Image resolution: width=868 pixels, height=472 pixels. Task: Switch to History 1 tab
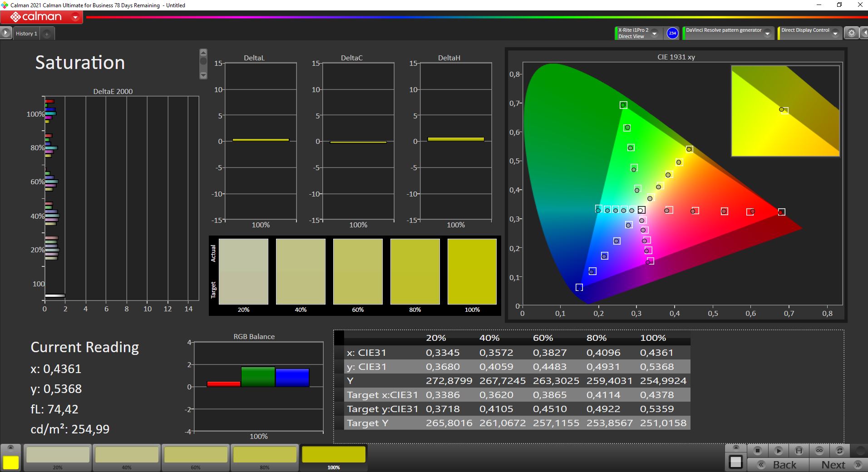26,34
